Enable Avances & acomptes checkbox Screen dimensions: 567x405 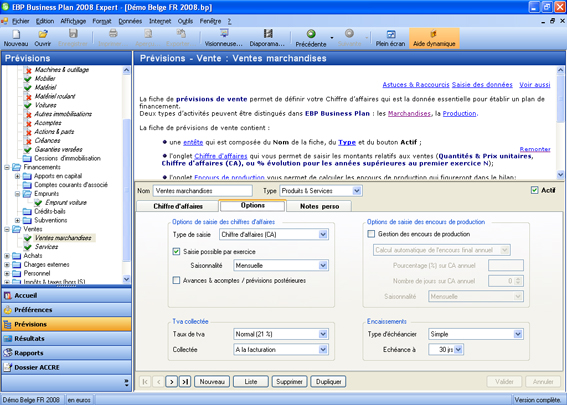pos(176,280)
